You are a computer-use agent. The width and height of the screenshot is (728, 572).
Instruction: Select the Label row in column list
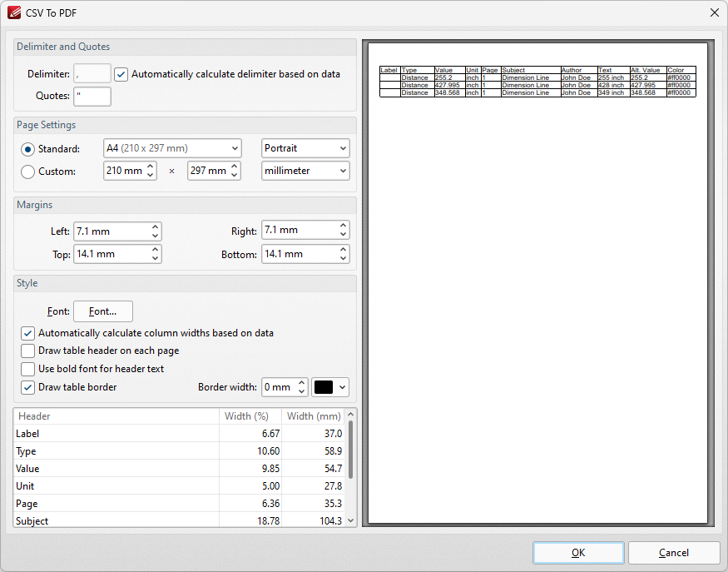pos(179,434)
